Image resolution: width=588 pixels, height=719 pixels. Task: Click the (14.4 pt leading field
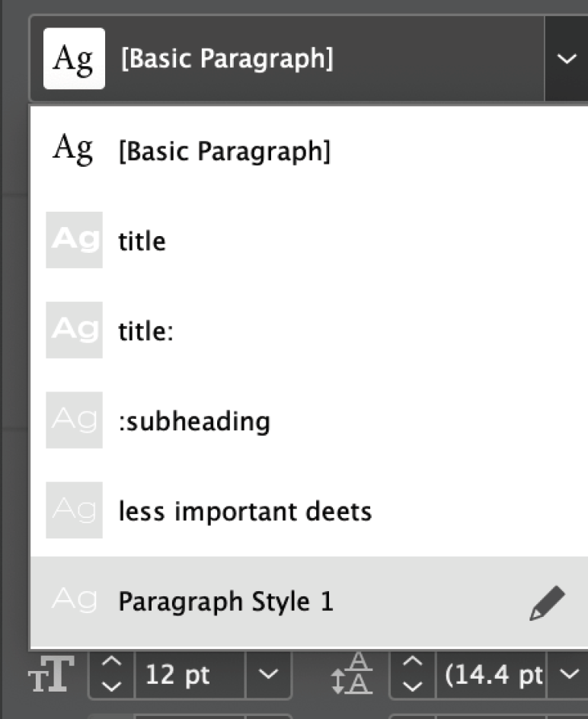click(491, 675)
